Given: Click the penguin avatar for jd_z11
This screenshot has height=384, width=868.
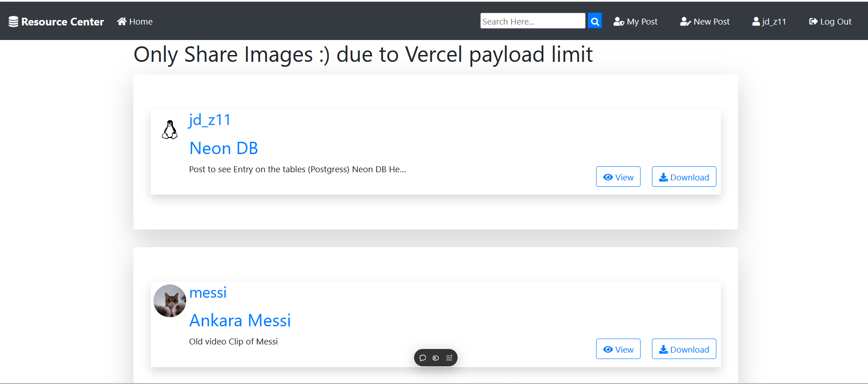Looking at the screenshot, I should [170, 130].
